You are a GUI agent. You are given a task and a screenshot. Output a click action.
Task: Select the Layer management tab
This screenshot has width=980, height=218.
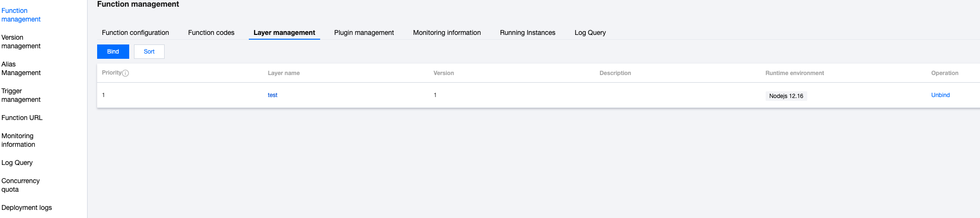coord(284,33)
